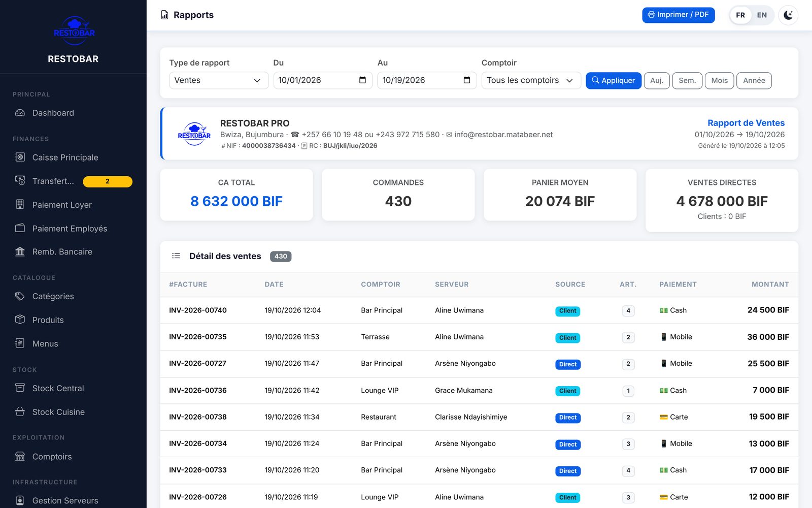Open the Comptoir filter dropdown
Screen dimensions: 812x508
click(x=531, y=80)
